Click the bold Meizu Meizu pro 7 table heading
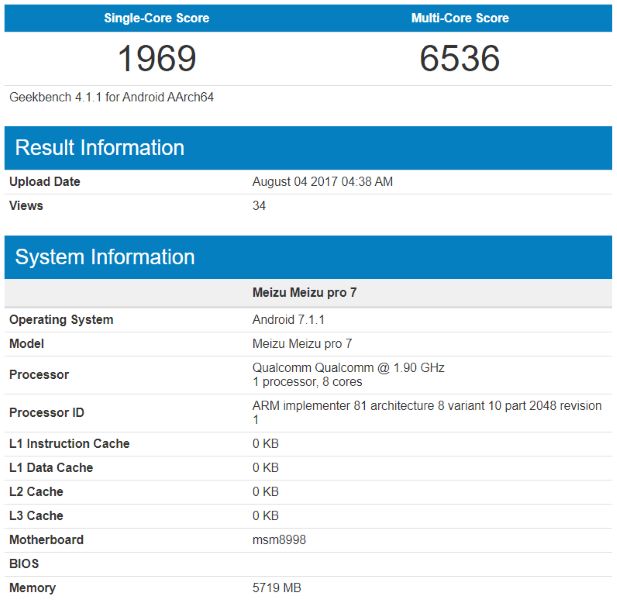Screen dimensions: 617x600 click(x=304, y=293)
